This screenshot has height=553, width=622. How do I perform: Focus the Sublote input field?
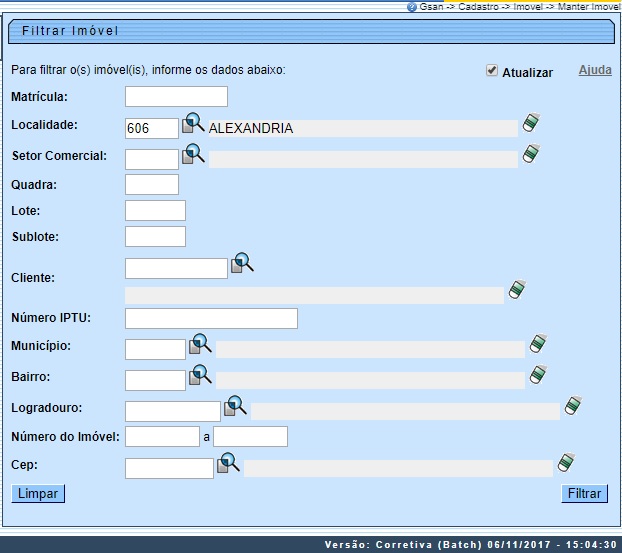pyautogui.click(x=156, y=236)
